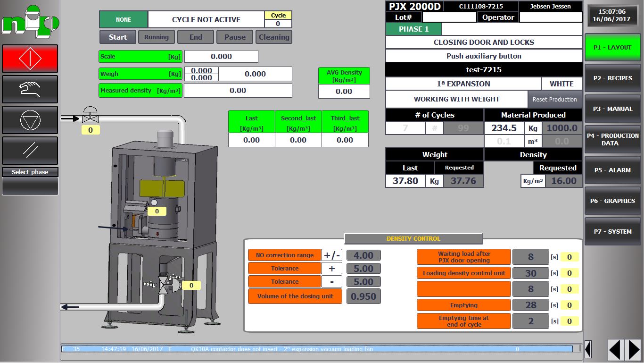Viewport: 644px width, 363px height.
Task: Click the AVG Density value 0.00
Action: click(x=344, y=92)
